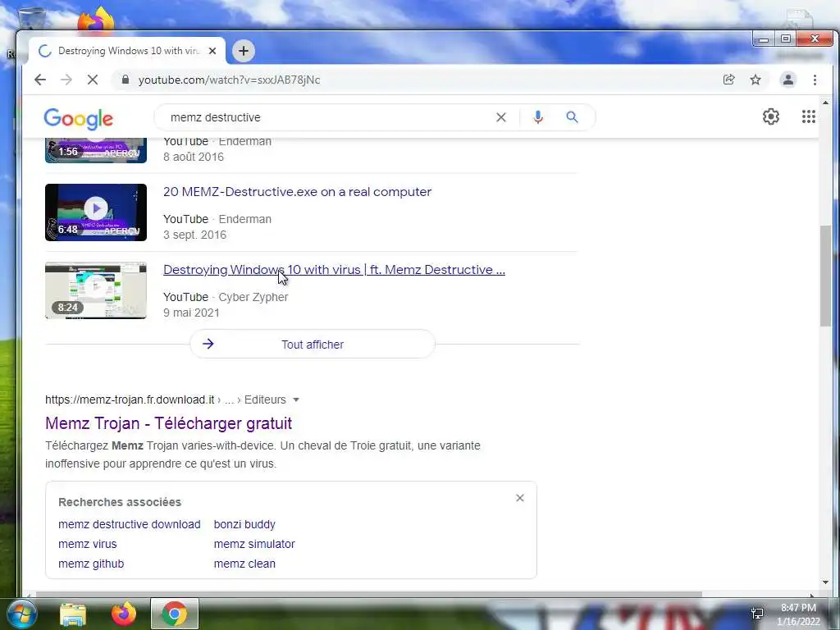Click the Enderman 3 sept. 2016 date text
The height and width of the screenshot is (630, 840).
pos(194,235)
